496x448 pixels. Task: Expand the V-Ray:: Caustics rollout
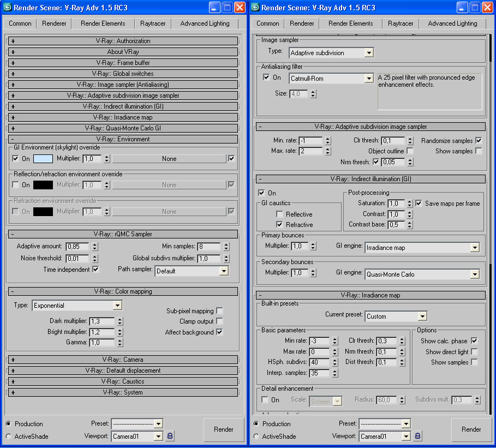(123, 381)
